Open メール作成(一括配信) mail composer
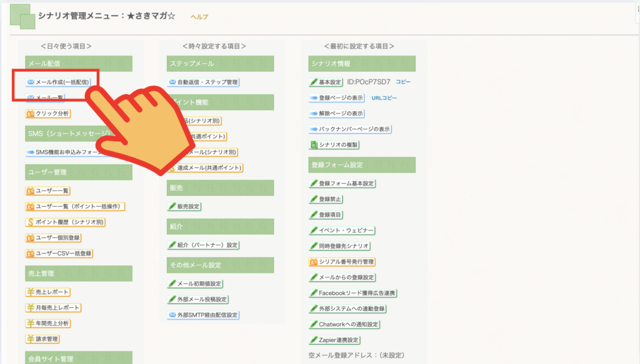The width and height of the screenshot is (640, 364). [x=58, y=82]
